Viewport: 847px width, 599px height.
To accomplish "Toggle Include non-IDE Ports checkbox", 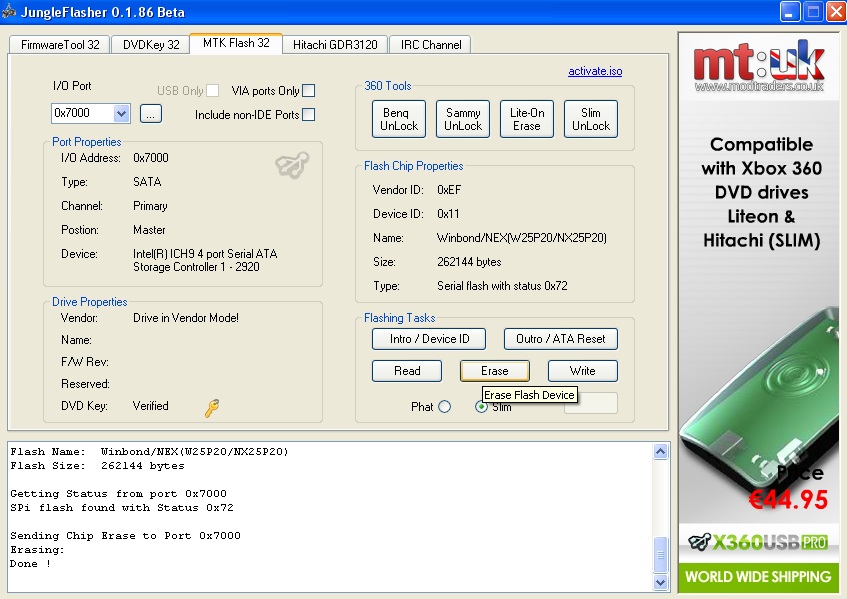I will 308,115.
